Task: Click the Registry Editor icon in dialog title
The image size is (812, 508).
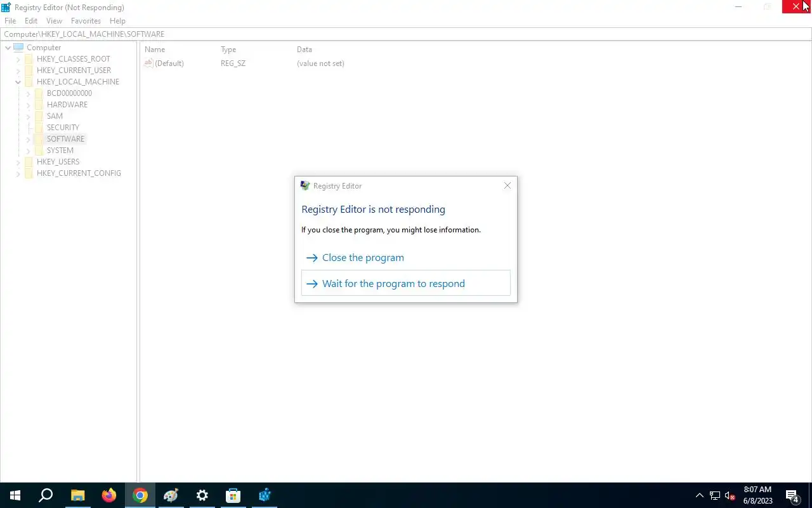Action: (305, 185)
